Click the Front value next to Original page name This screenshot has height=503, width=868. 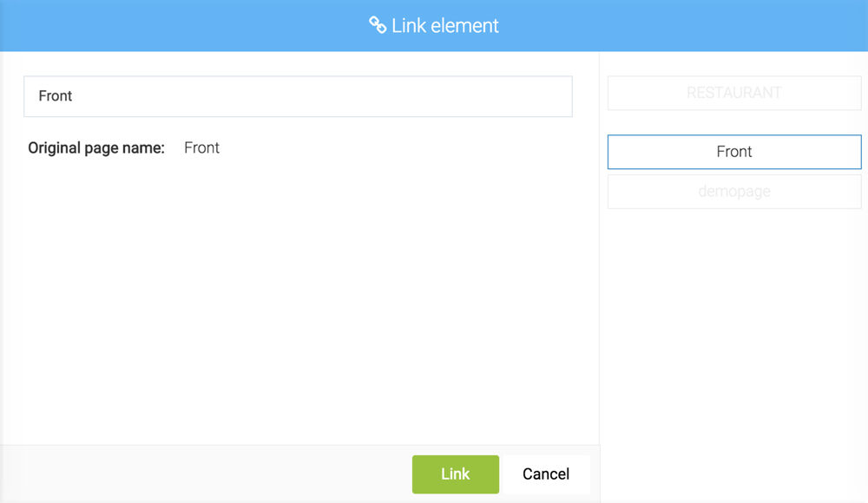201,147
